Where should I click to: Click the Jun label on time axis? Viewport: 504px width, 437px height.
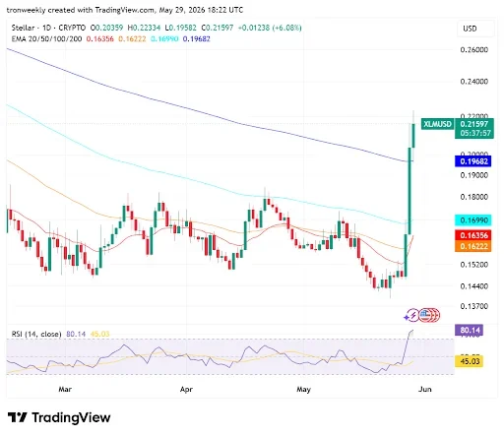coord(425,390)
